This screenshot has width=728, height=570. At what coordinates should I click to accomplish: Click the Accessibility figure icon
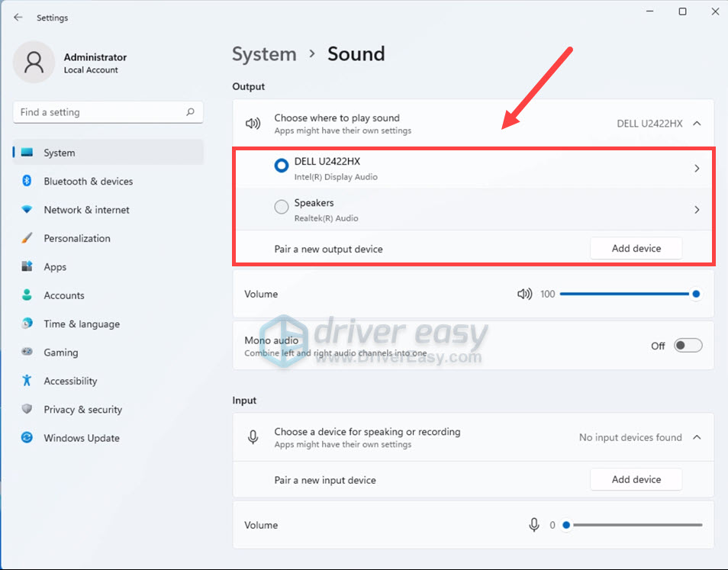click(x=27, y=380)
